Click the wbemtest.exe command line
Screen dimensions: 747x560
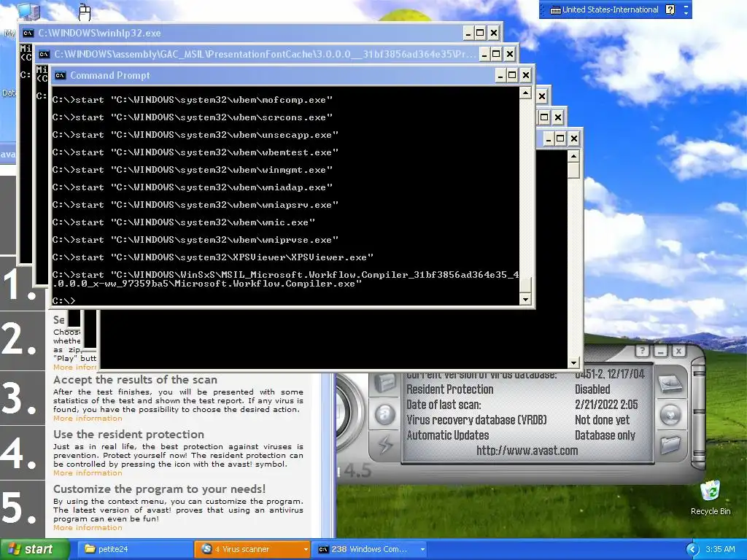196,152
